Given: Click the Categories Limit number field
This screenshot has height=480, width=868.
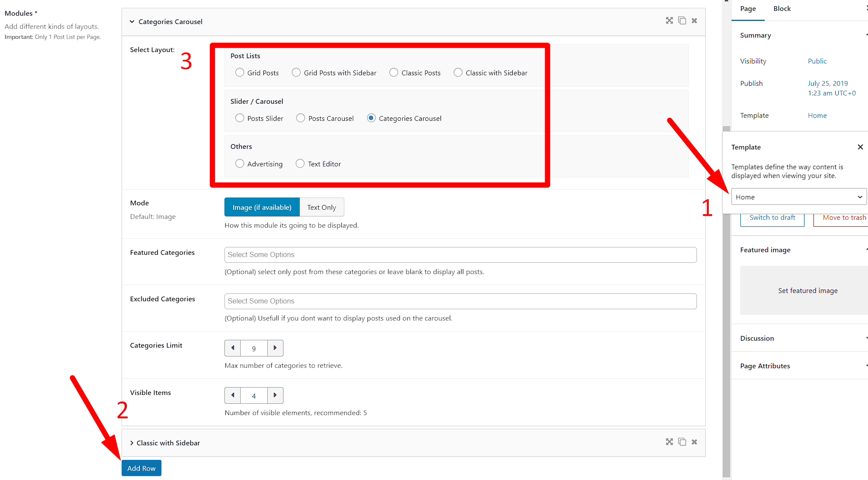Looking at the screenshot, I should coord(254,348).
